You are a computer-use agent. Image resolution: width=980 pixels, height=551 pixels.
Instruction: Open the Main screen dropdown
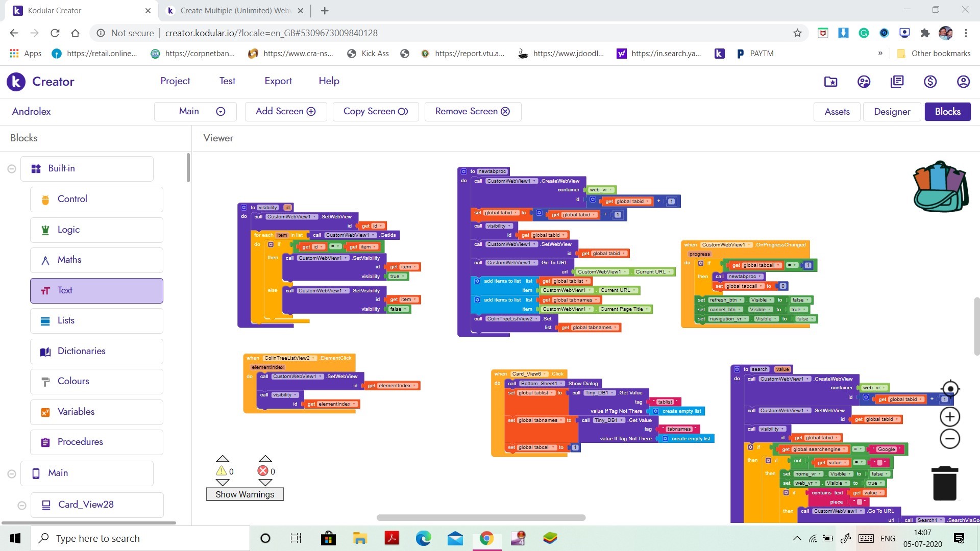click(195, 111)
